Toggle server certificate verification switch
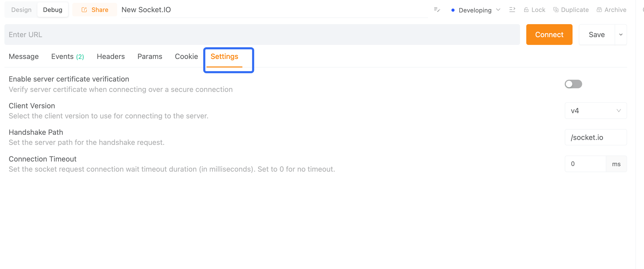 [x=573, y=84]
